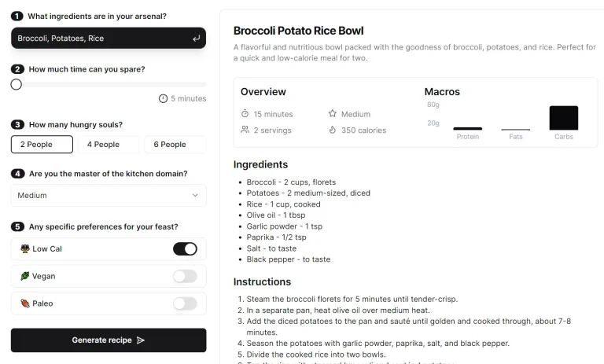
Task: Click the enter arrow icon in ingredients field
Action: 196,39
